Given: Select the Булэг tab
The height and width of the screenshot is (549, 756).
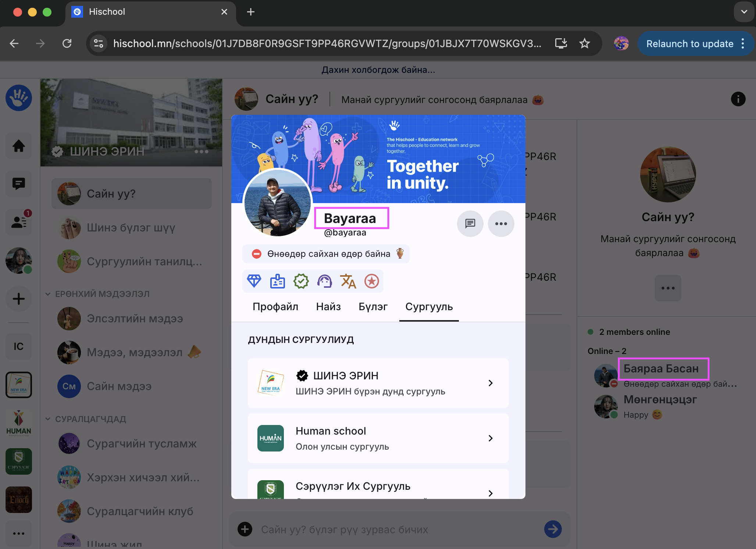Looking at the screenshot, I should [x=373, y=307].
